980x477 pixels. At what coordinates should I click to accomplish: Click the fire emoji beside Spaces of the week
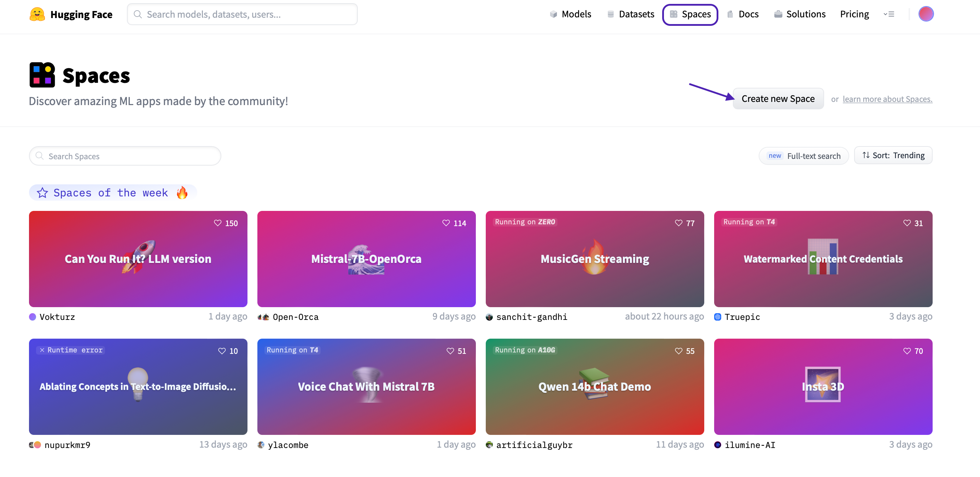182,192
